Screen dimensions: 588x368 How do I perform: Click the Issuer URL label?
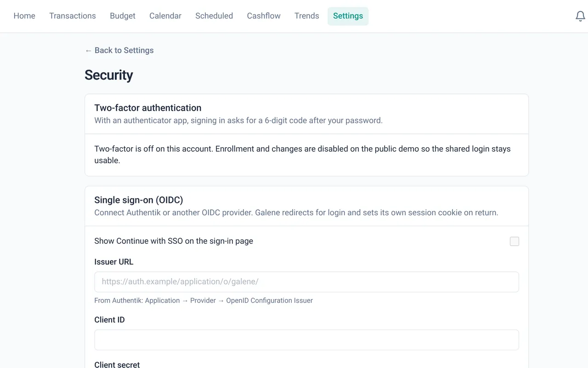(114, 262)
